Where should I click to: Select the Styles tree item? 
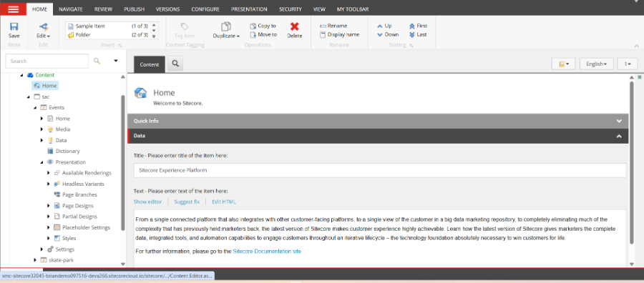click(x=65, y=238)
